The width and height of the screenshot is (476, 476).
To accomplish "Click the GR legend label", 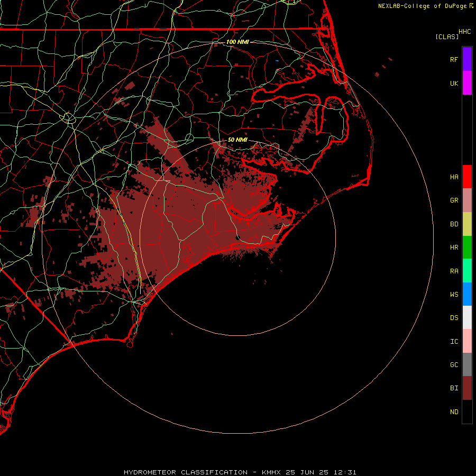I will pos(454,200).
